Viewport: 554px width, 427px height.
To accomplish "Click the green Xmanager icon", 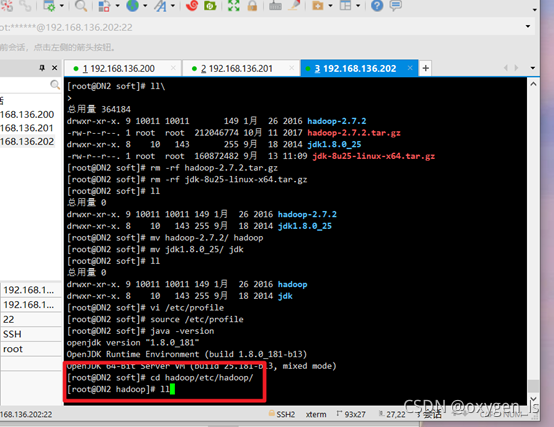I will point(210,5).
